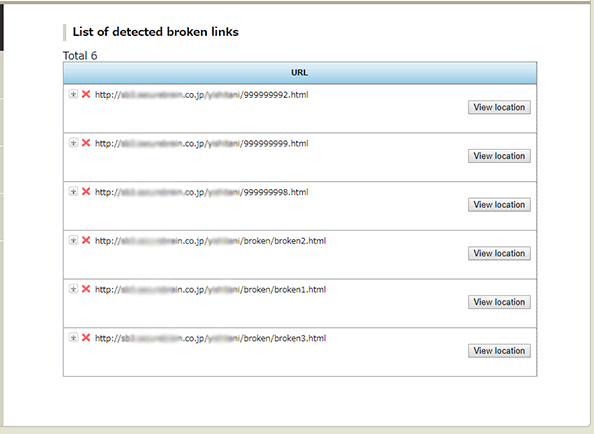Open the broken/broken2.html URL link
Screen dimensions: 594x434
[210, 241]
